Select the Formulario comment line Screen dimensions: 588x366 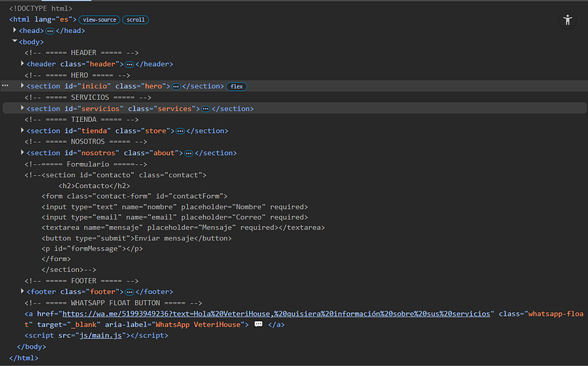click(85, 164)
